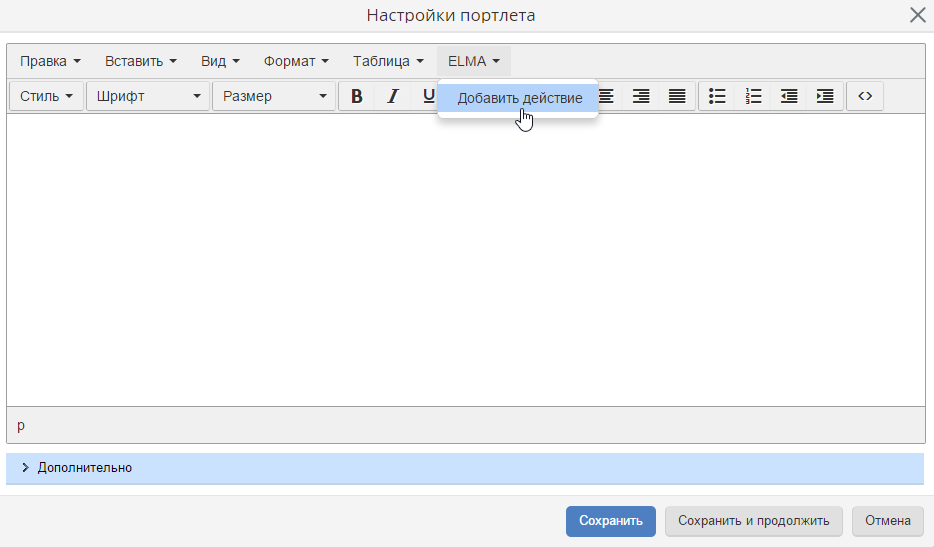Toggle italic formatting
This screenshot has height=547, width=934.
click(x=393, y=96)
